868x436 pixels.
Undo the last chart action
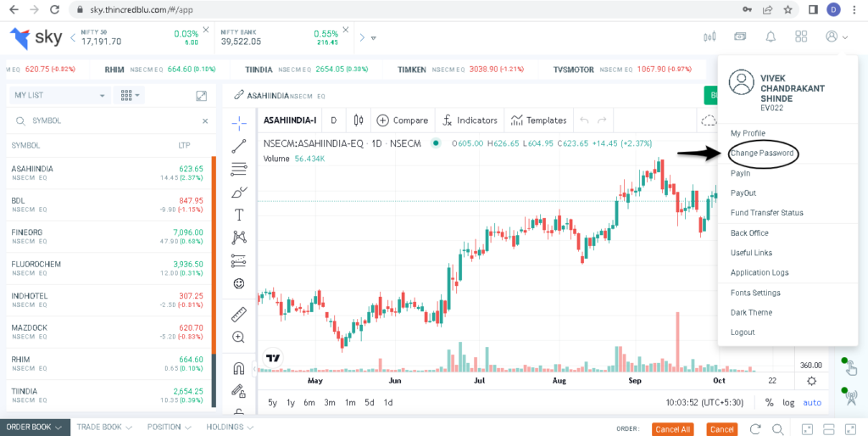coord(584,120)
